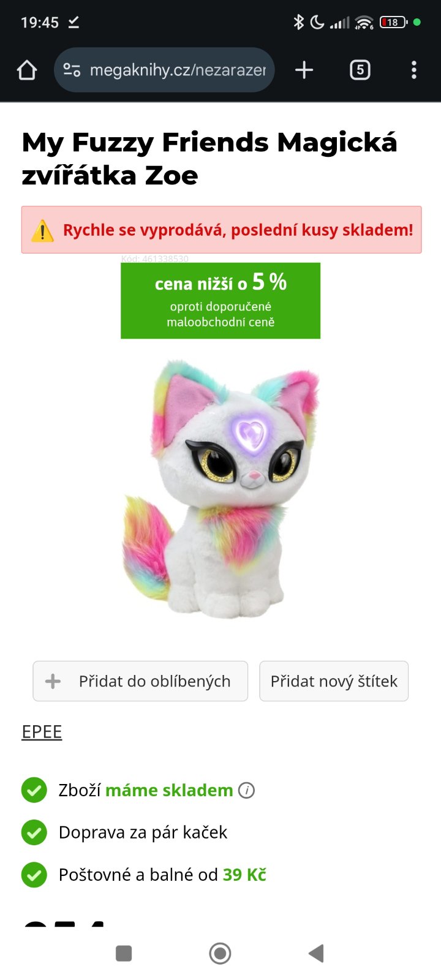The height and width of the screenshot is (980, 441).
Task: Open site info icon in address bar
Action: click(x=72, y=70)
